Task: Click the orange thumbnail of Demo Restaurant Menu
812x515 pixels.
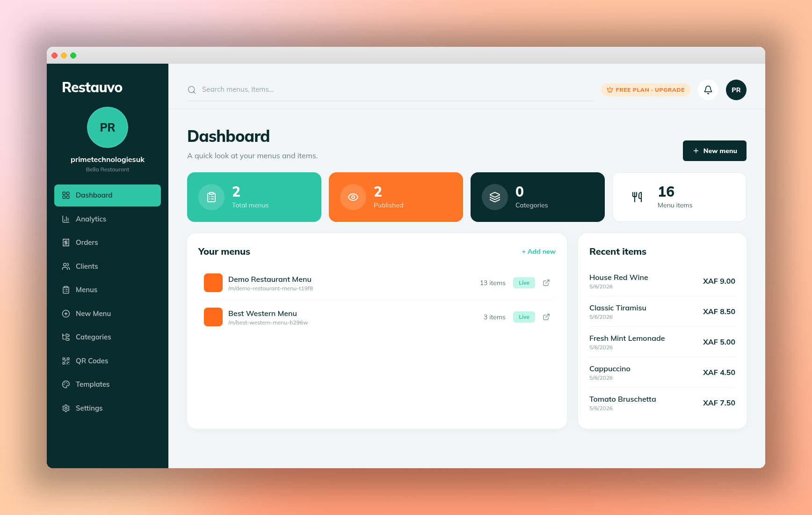Action: (x=213, y=283)
